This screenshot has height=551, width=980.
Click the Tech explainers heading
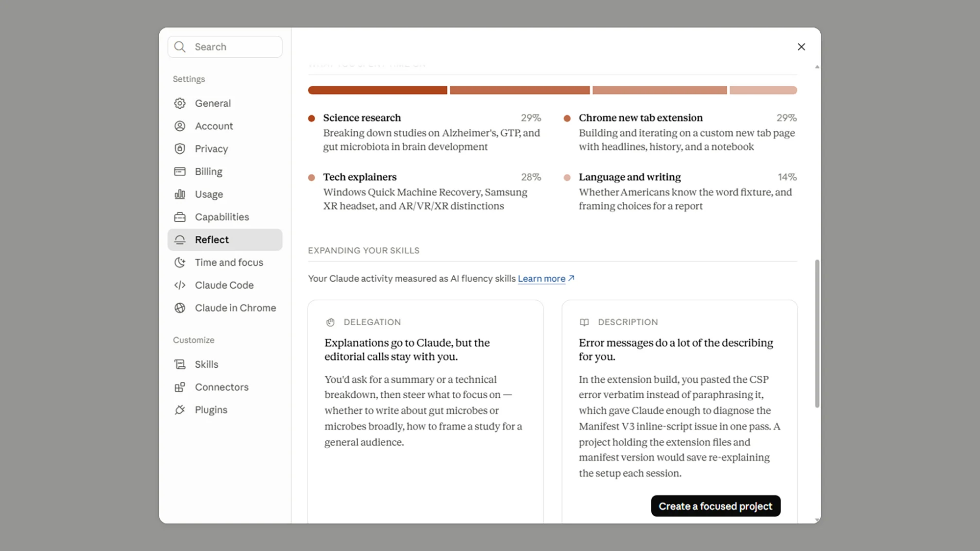click(x=360, y=177)
